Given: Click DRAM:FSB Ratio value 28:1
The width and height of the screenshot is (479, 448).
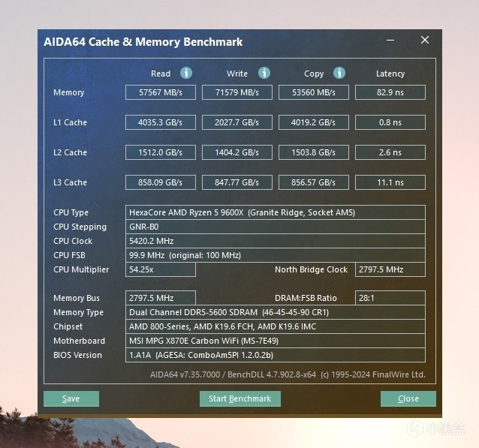Looking at the screenshot, I should coord(390,298).
